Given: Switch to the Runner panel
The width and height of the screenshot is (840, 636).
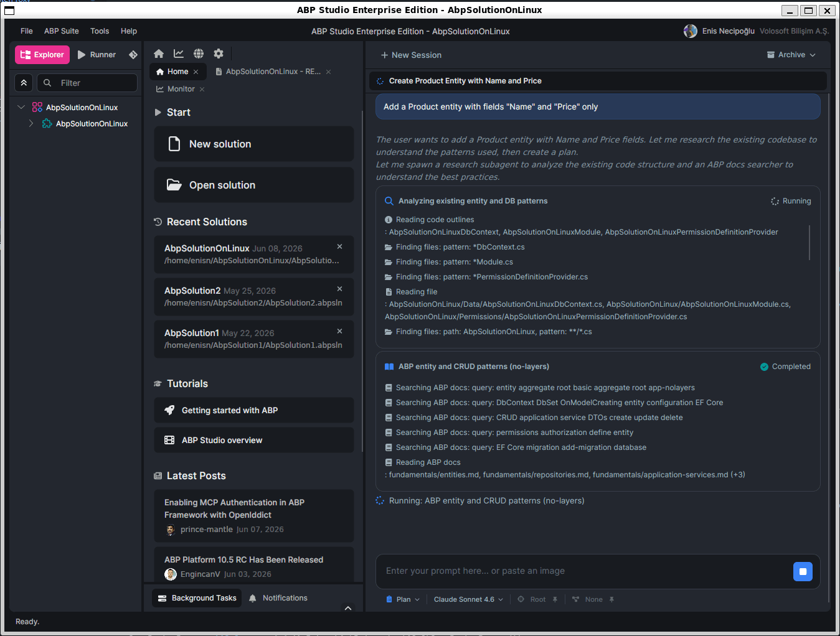Looking at the screenshot, I should coord(97,55).
